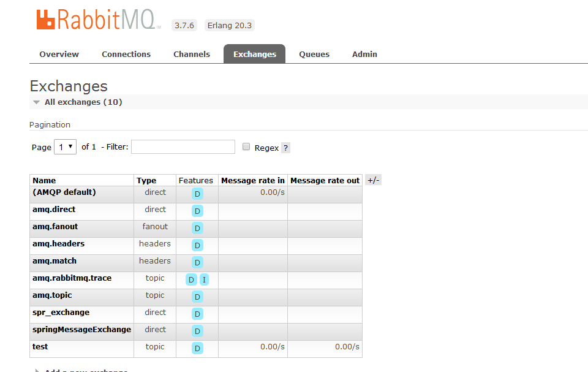The height and width of the screenshot is (372, 588).
Task: Click the Erlang 20.3 version label
Action: click(230, 25)
